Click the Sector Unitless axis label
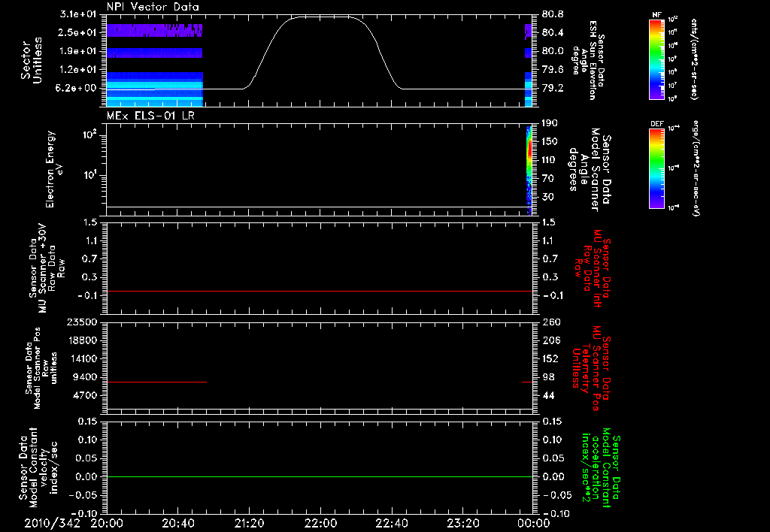The width and height of the screenshot is (770, 532). pos(32,60)
